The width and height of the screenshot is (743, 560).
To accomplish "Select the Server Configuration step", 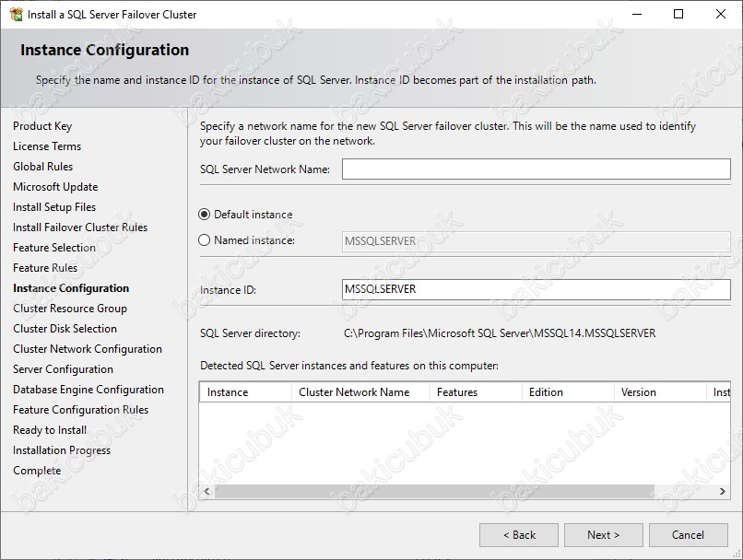I will click(63, 369).
